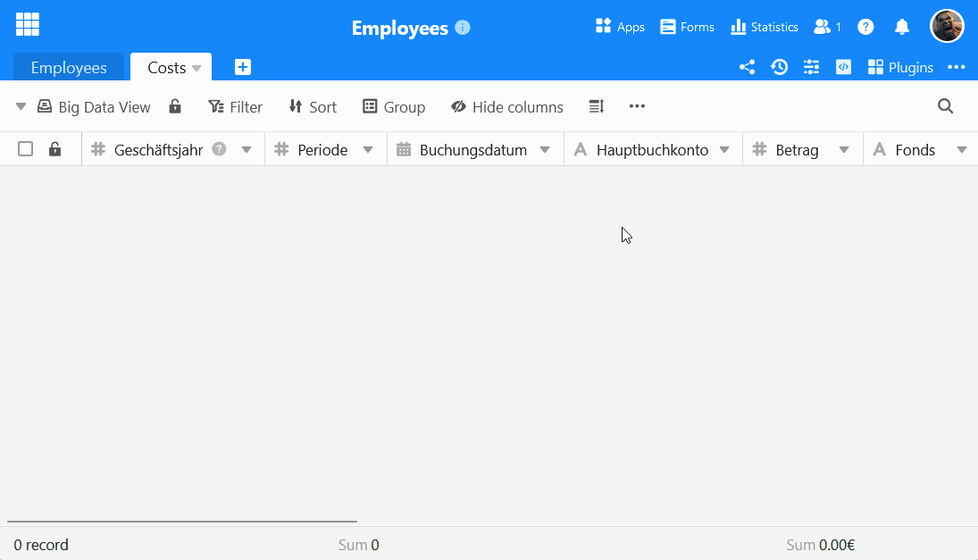The image size is (978, 560).
Task: Open the base grid home icon
Action: tap(27, 24)
